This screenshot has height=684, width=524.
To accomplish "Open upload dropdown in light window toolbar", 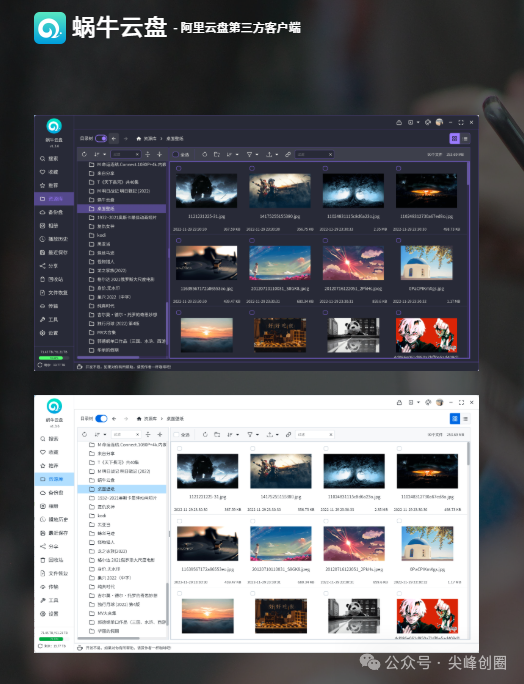I will click(272, 434).
